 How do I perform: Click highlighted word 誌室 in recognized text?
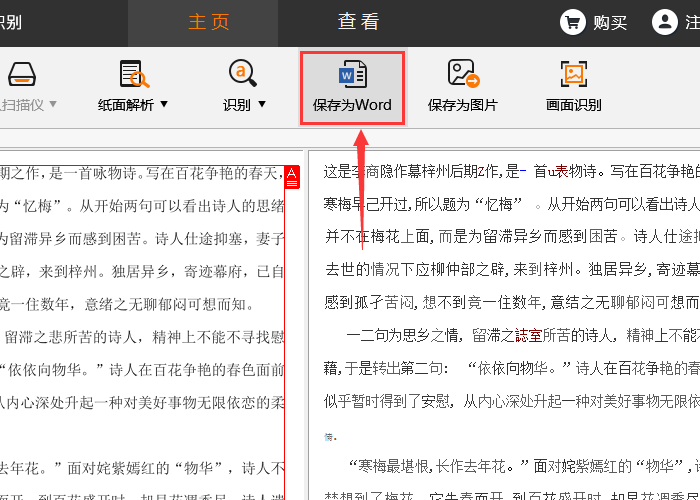(529, 336)
